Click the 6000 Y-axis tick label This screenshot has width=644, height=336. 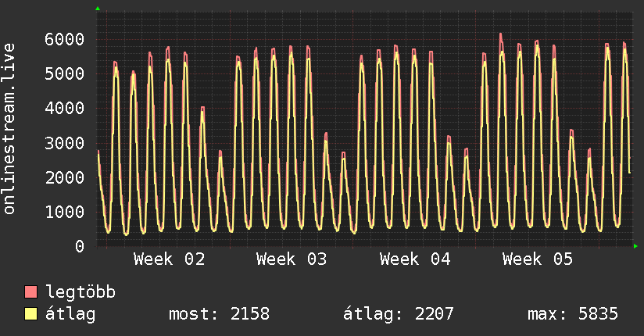(x=63, y=39)
